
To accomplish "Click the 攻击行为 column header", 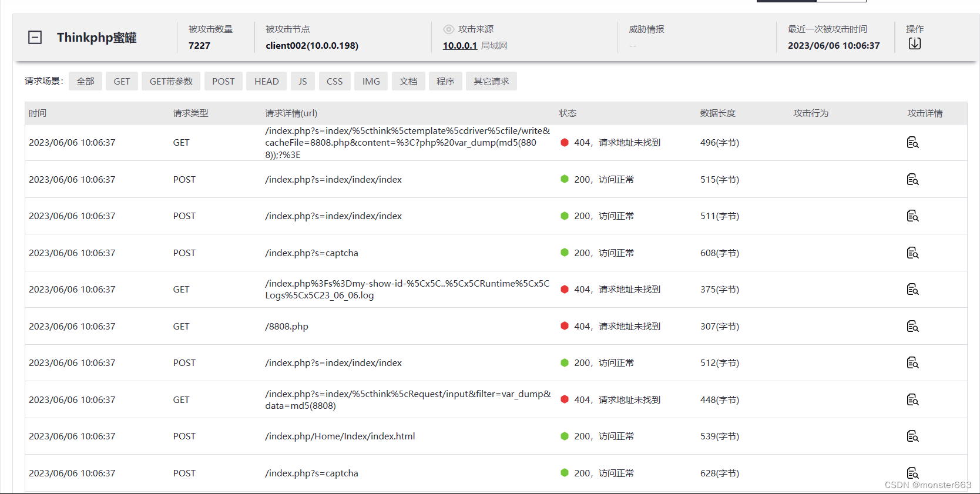I will pyautogui.click(x=811, y=113).
